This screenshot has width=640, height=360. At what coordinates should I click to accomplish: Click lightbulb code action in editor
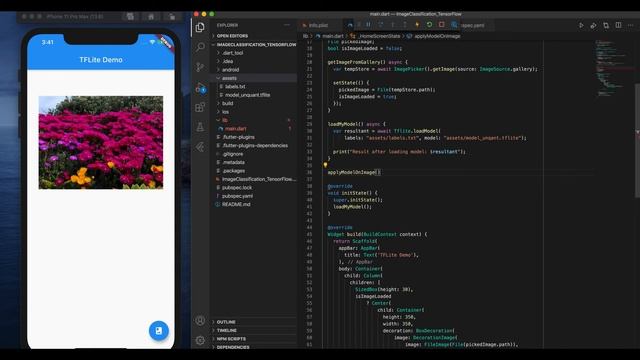[325, 165]
